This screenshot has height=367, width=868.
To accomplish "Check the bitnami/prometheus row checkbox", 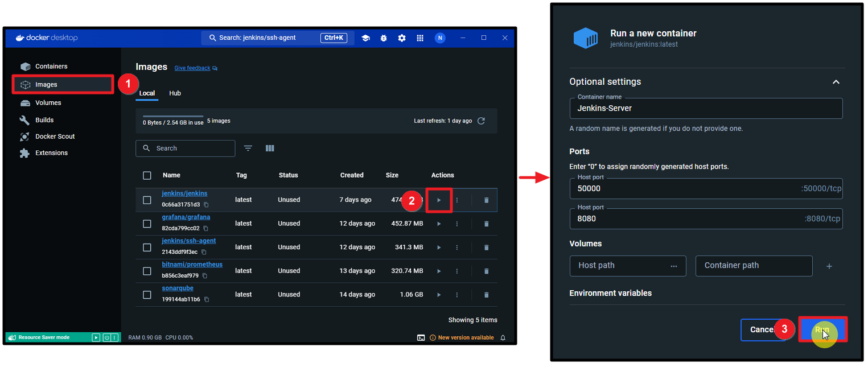I will [147, 271].
